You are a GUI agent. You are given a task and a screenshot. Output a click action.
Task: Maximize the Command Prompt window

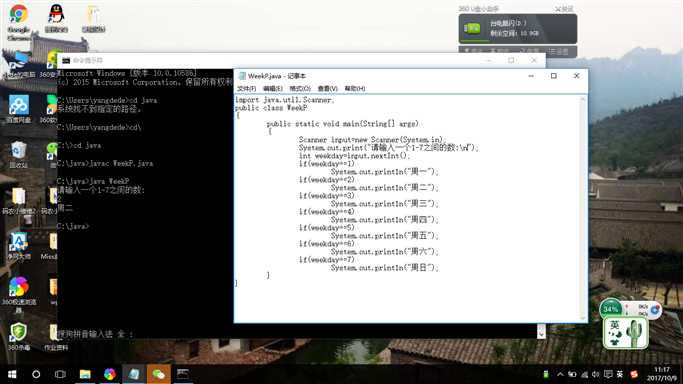coord(511,60)
